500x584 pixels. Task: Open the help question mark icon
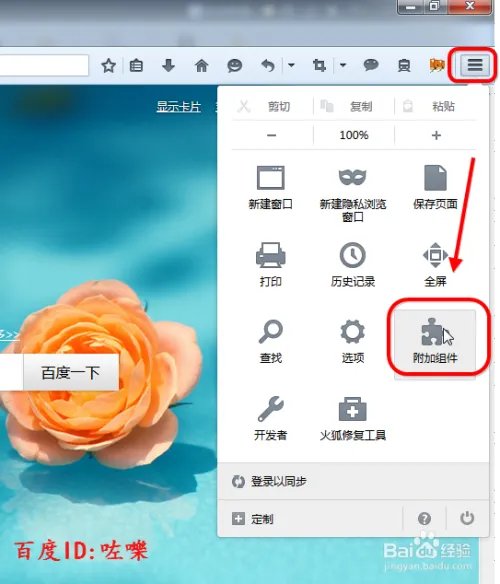(424, 518)
